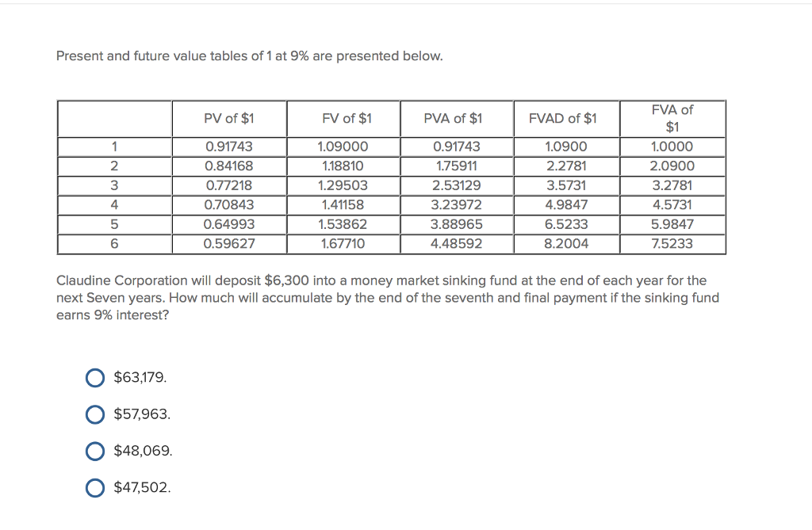
Task: Click the FVA of $1 column header
Action: point(672,119)
